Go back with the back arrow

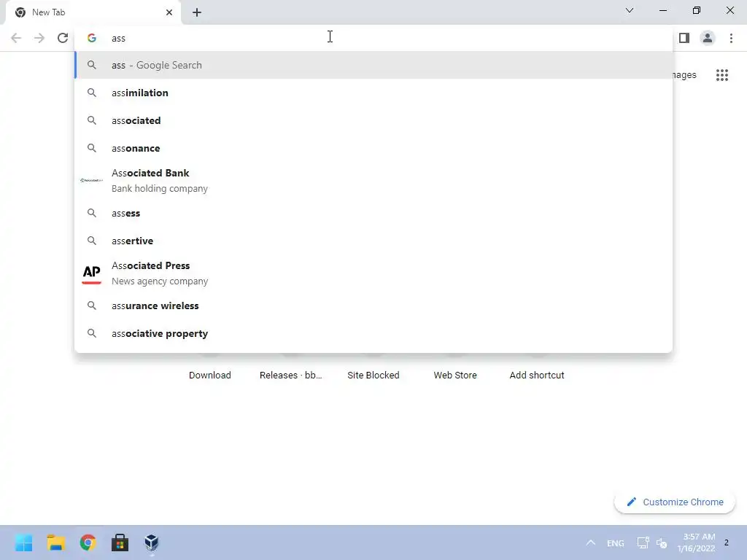16,38
